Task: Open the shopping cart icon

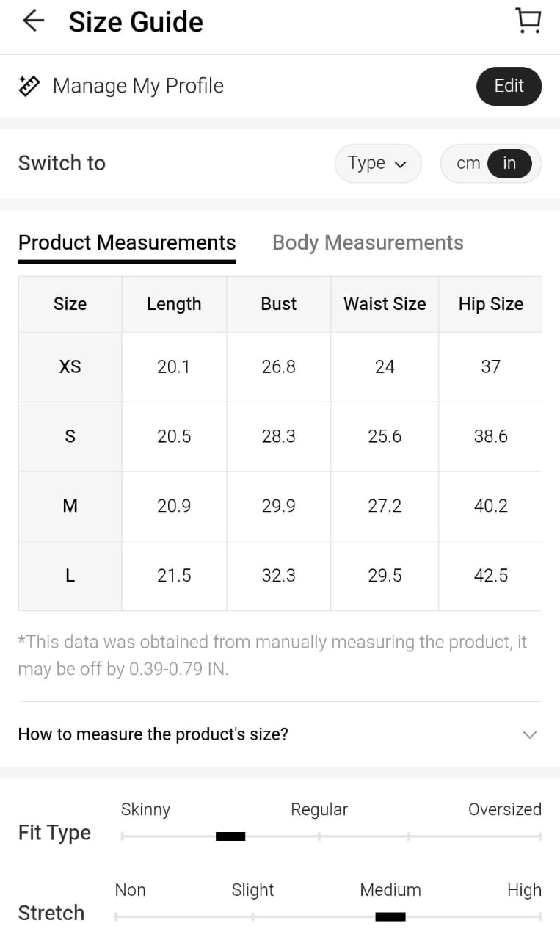Action: pyautogui.click(x=528, y=21)
